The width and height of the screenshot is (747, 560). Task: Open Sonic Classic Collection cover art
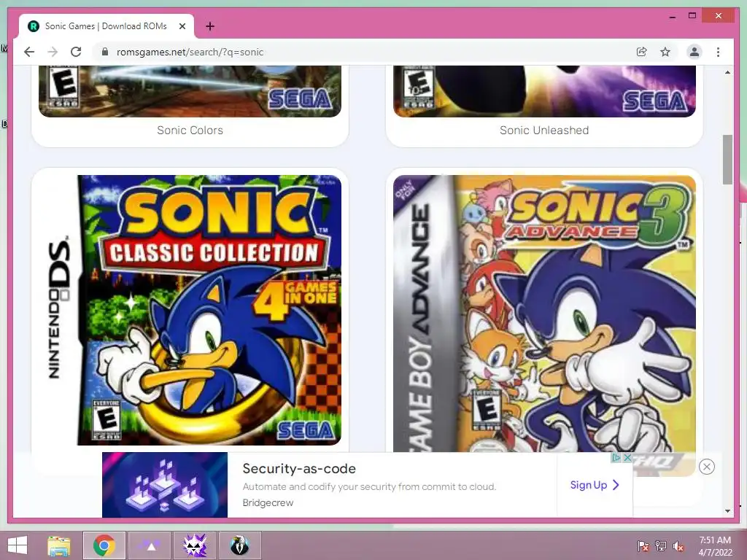point(190,310)
